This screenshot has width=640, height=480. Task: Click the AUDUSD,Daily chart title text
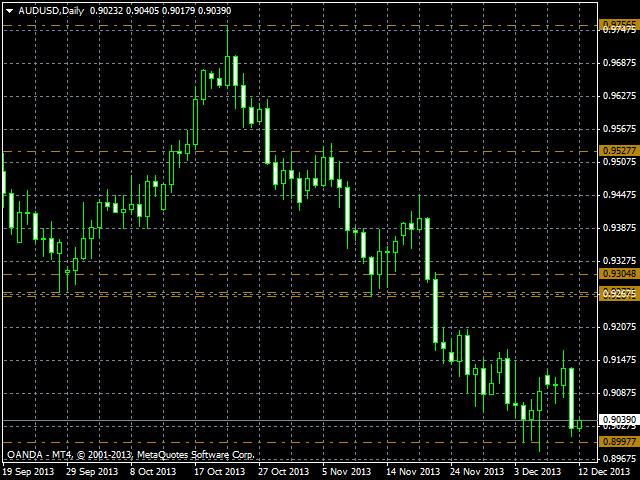coord(51,10)
